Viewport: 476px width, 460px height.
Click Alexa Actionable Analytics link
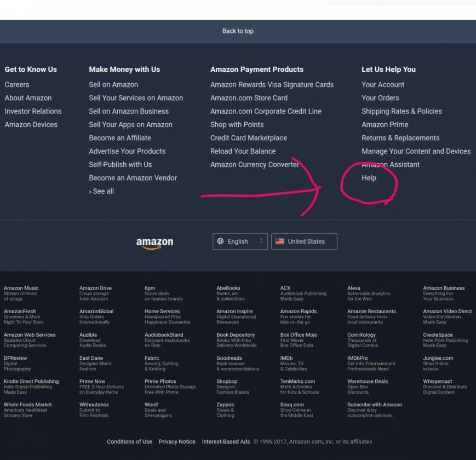pos(369,294)
